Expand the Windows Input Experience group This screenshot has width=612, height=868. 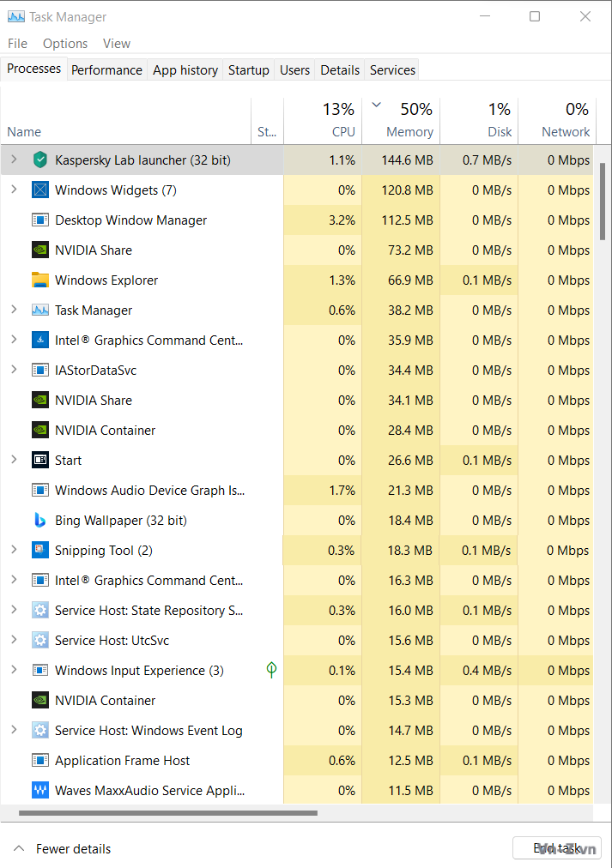click(x=14, y=670)
